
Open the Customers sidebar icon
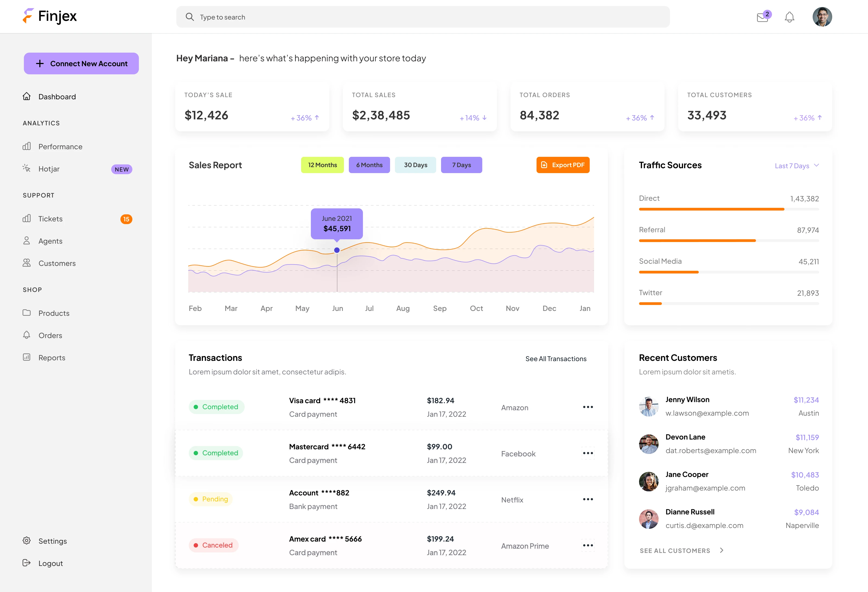(x=27, y=263)
